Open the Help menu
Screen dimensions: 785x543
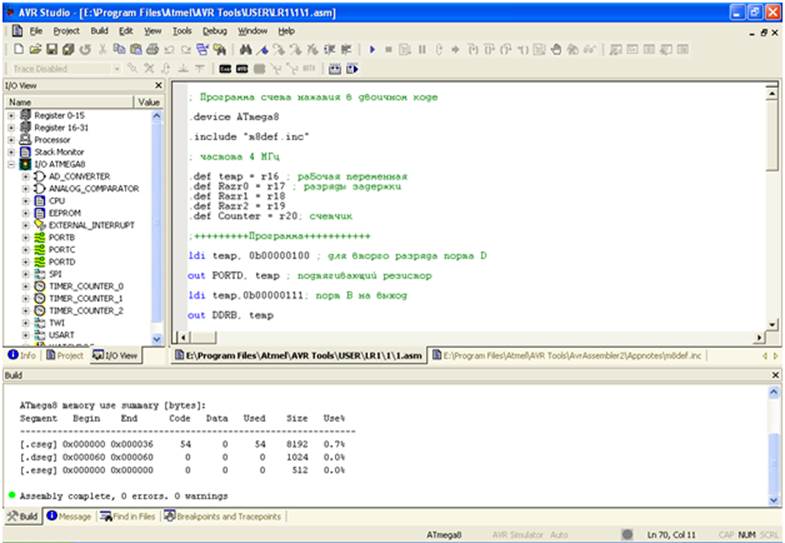tap(286, 31)
